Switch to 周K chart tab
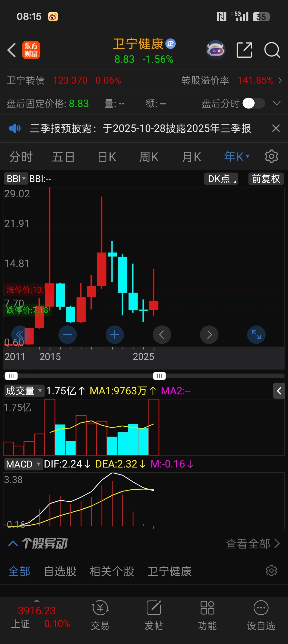Viewport: 288px width, 644px height. (149, 157)
